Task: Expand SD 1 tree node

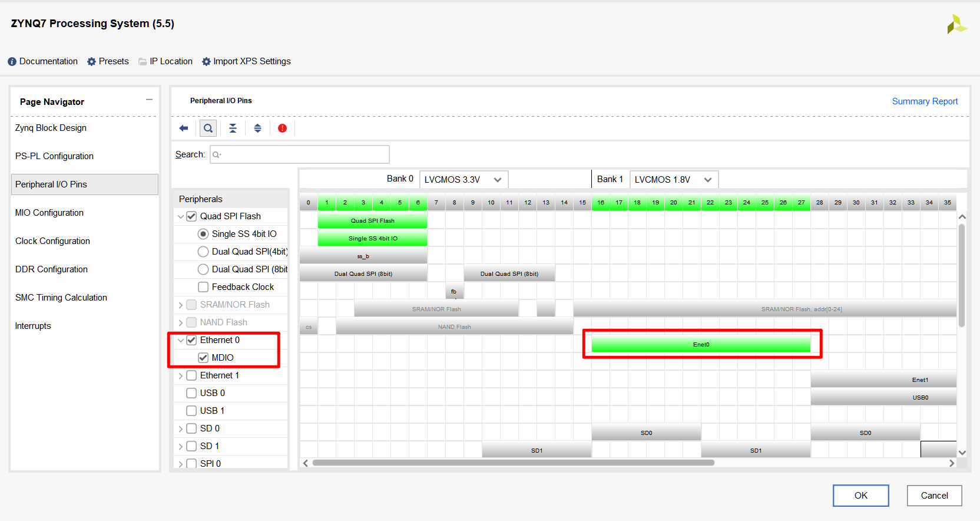Action: [181, 446]
